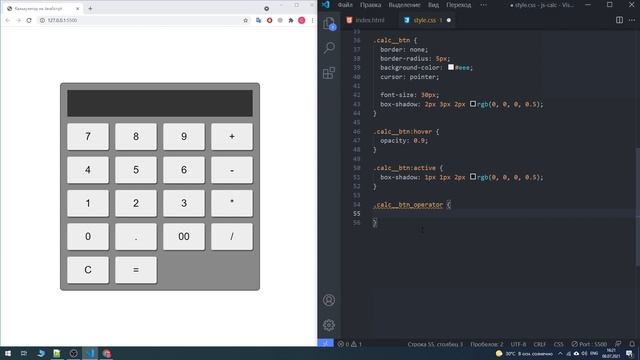Screen dimensions: 640x360
Task: Go back in Chrome
Action: click(8, 20)
